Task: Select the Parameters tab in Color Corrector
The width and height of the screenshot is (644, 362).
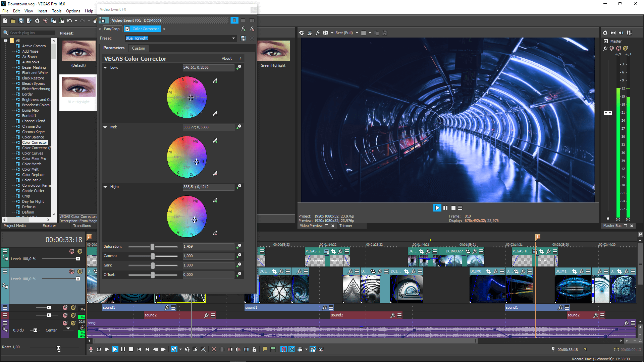Action: tap(114, 48)
